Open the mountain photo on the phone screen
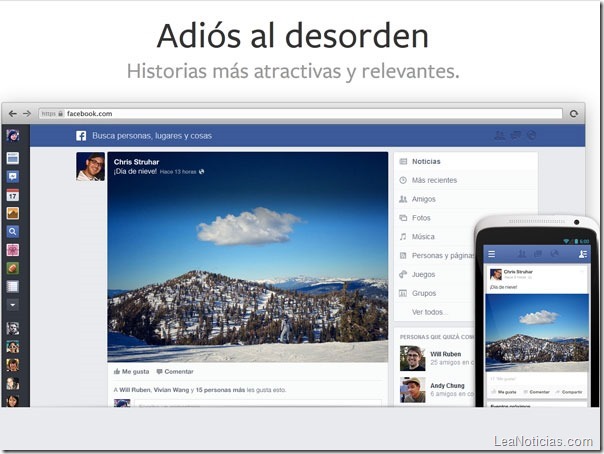This screenshot has width=604, height=454. pos(537,333)
